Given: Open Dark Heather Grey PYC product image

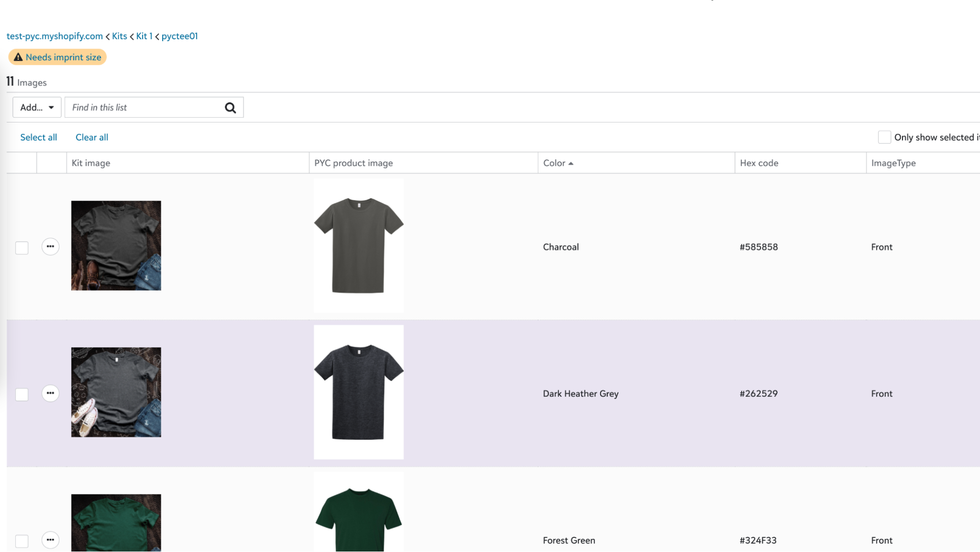Looking at the screenshot, I should (359, 392).
